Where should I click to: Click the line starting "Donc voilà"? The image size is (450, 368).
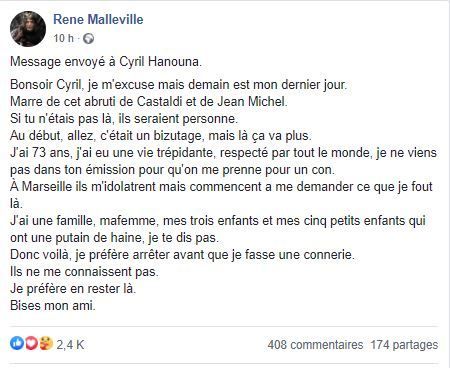coord(182,255)
